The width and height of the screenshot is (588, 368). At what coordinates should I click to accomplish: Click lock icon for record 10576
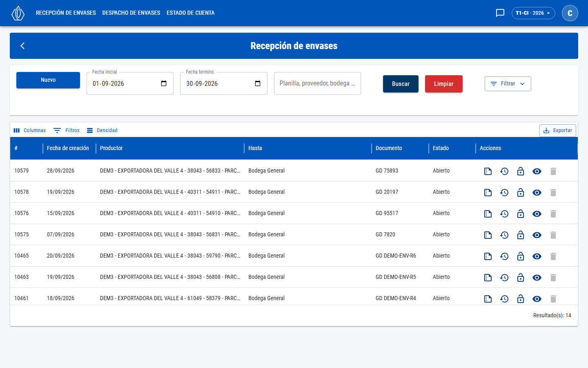(x=521, y=214)
